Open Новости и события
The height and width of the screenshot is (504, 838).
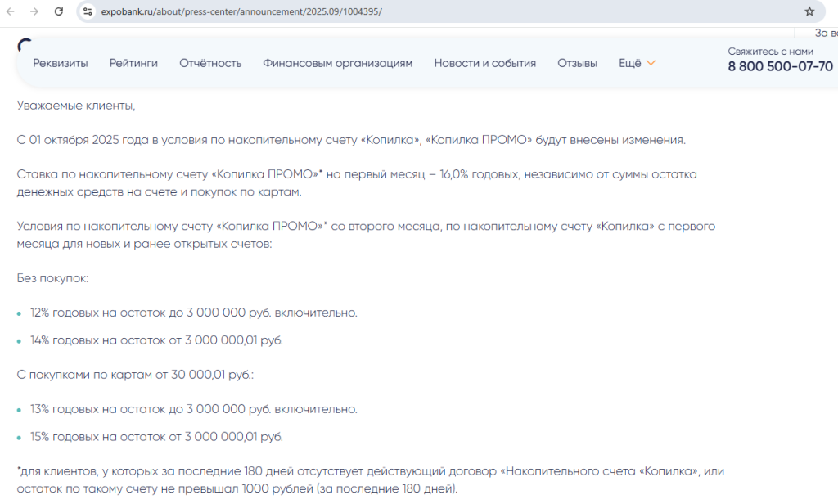pyautogui.click(x=484, y=63)
